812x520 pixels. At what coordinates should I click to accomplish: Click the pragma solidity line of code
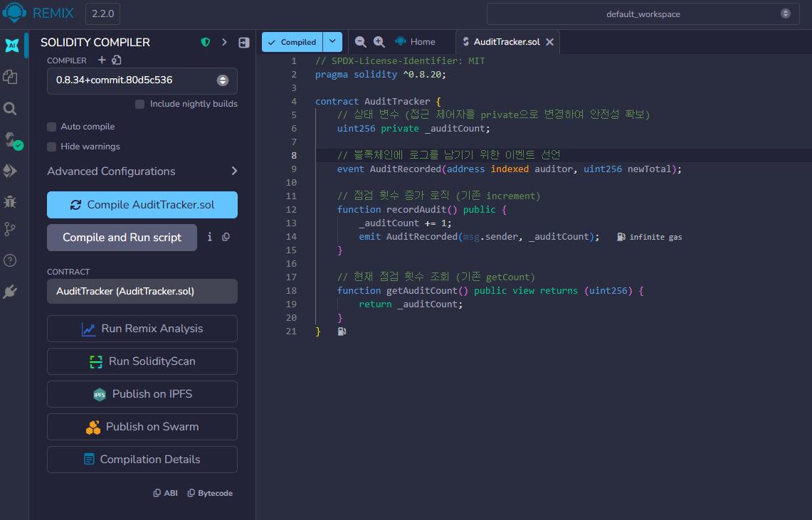(x=381, y=75)
